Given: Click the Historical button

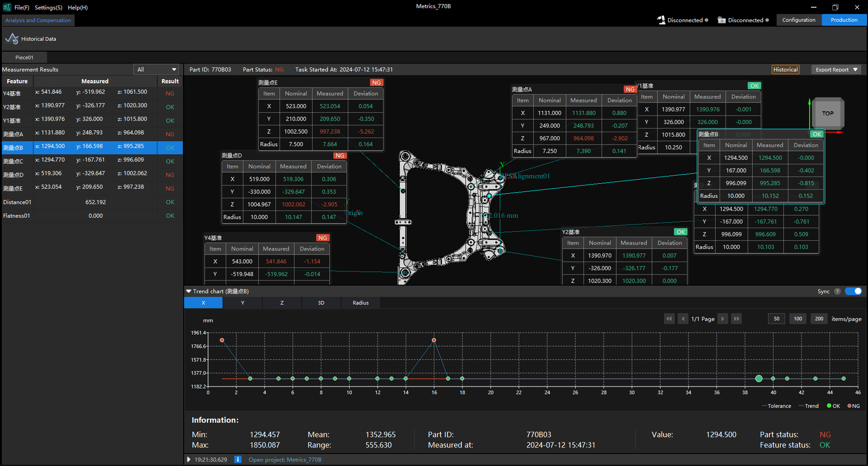Looking at the screenshot, I should [x=785, y=69].
